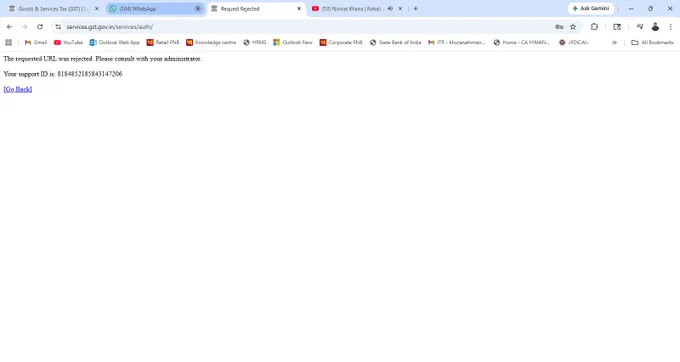Screen dimensions: 680x362
Task: Open Ask Gemini
Action: click(591, 9)
